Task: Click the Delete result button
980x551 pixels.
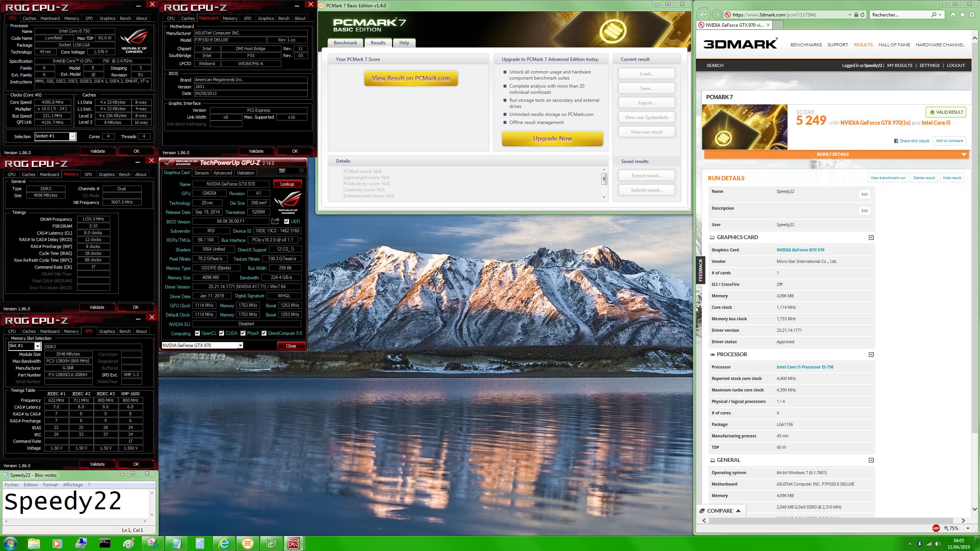Action: tap(924, 178)
